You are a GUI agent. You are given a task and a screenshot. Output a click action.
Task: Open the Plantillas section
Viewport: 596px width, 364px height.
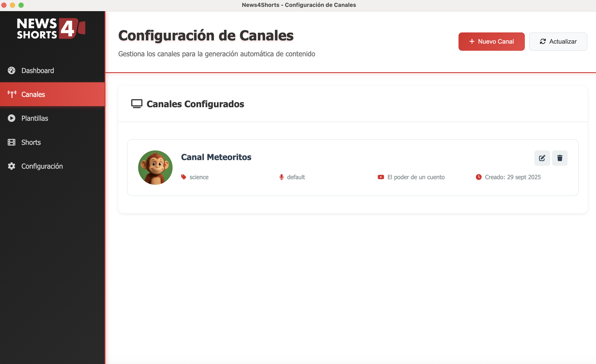(x=52, y=118)
